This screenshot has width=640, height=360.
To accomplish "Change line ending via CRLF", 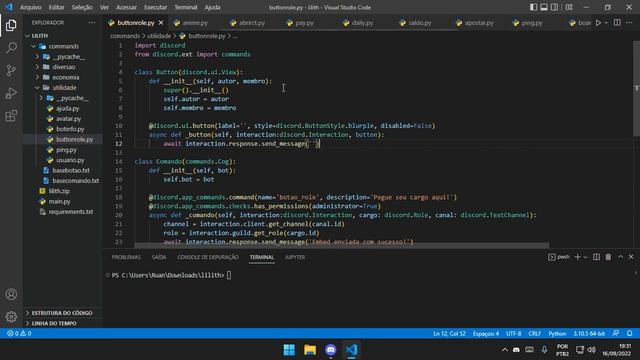I will pos(534,333).
